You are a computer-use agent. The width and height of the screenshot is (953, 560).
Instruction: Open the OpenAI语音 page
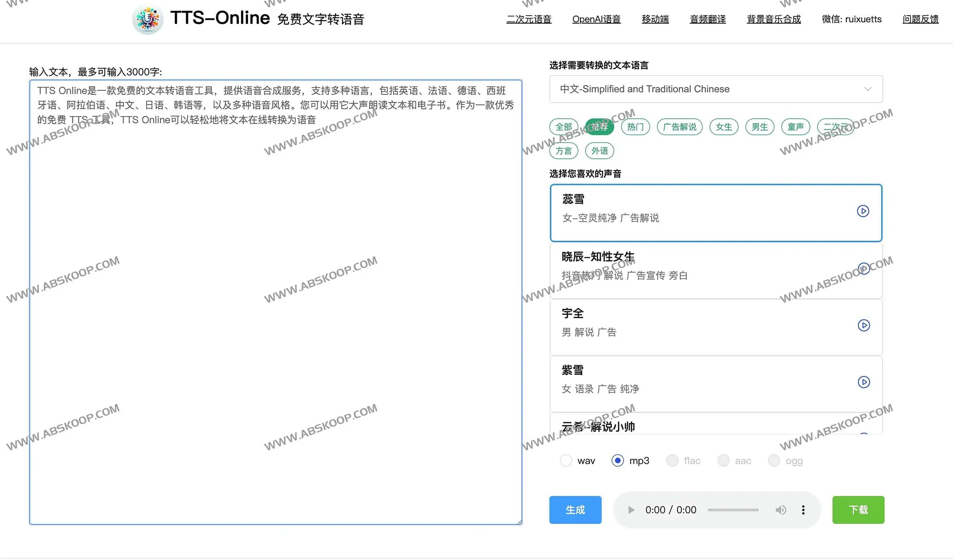tap(596, 19)
